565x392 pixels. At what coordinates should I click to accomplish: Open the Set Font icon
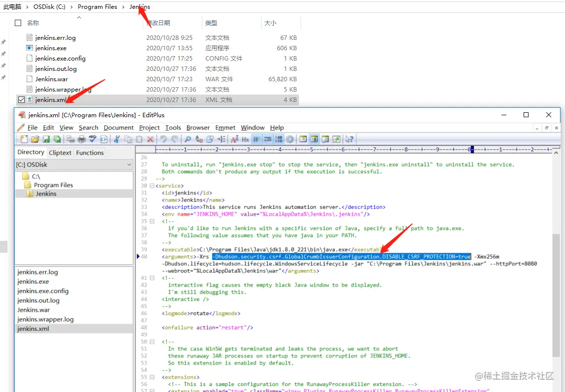point(234,139)
